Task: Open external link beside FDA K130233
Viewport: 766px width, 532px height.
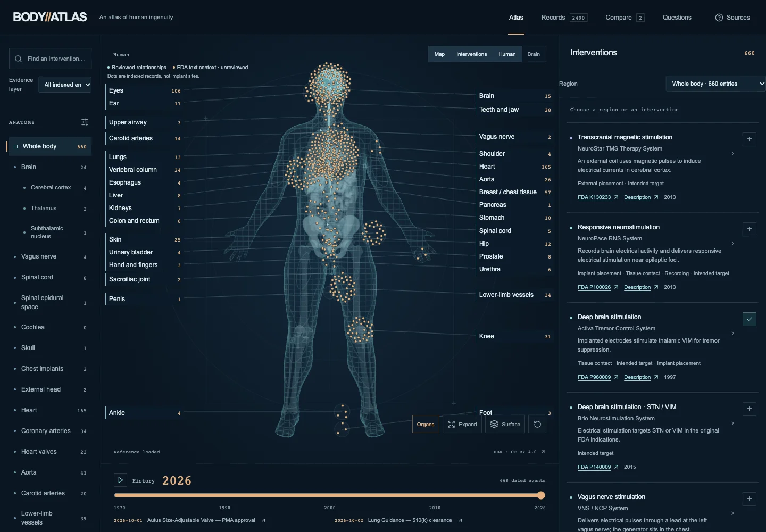Action: 617,197
